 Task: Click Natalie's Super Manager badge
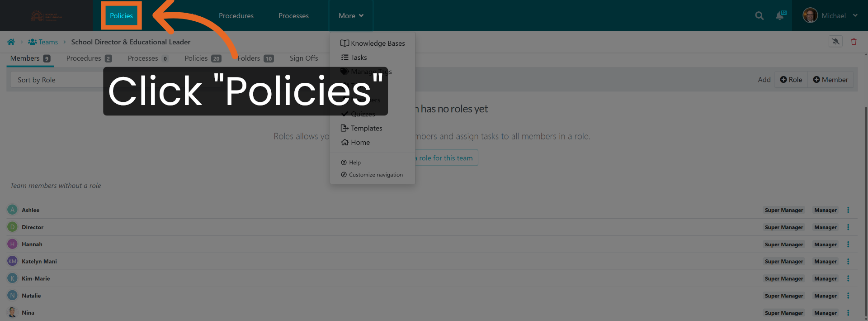[784, 296]
